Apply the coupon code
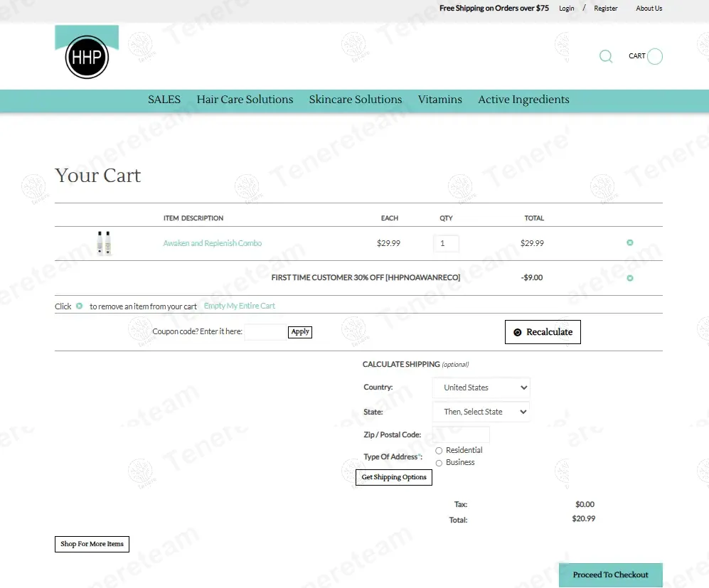The image size is (709, 588). pyautogui.click(x=300, y=332)
